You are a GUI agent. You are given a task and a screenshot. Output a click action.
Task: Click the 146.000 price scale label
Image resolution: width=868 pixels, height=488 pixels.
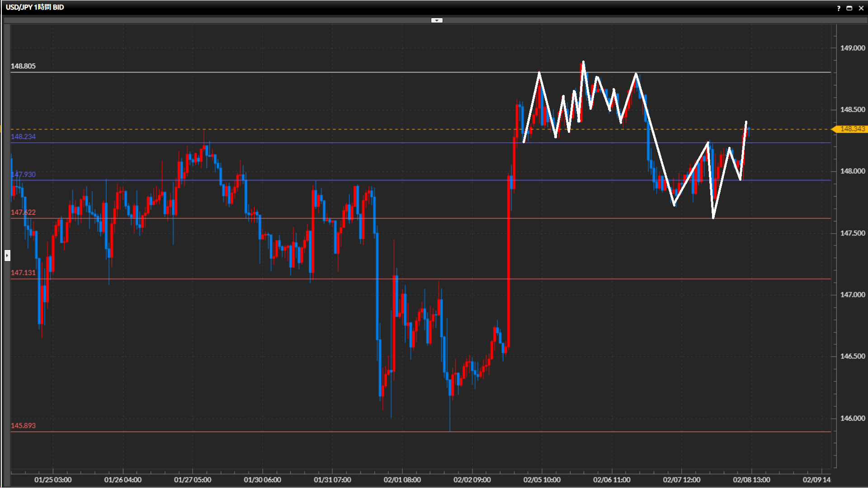(852, 418)
